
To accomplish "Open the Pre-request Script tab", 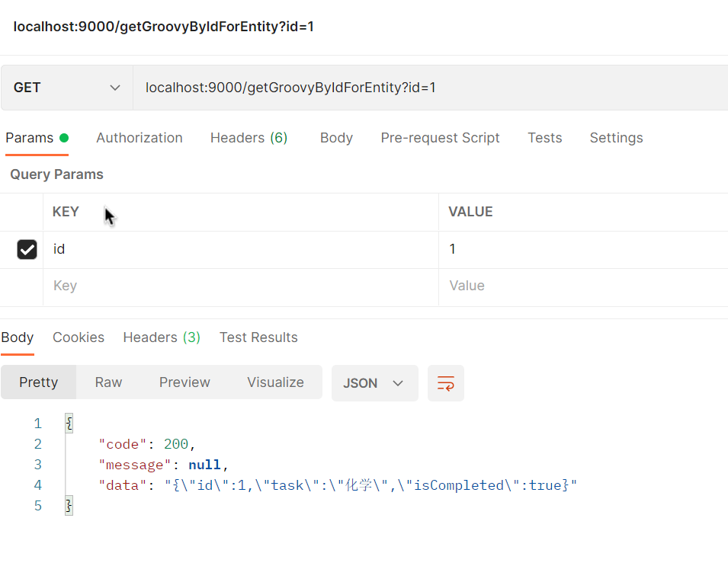I will (x=440, y=138).
